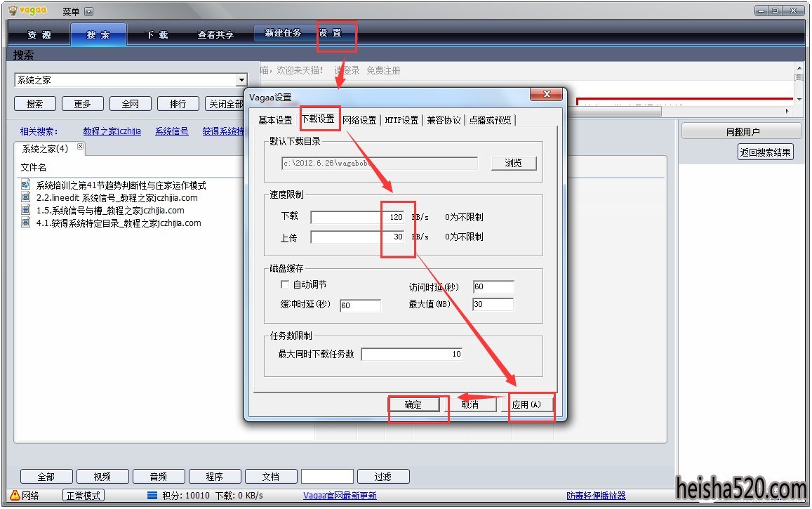Click file icon of 系统培训之第41节 result

25,185
